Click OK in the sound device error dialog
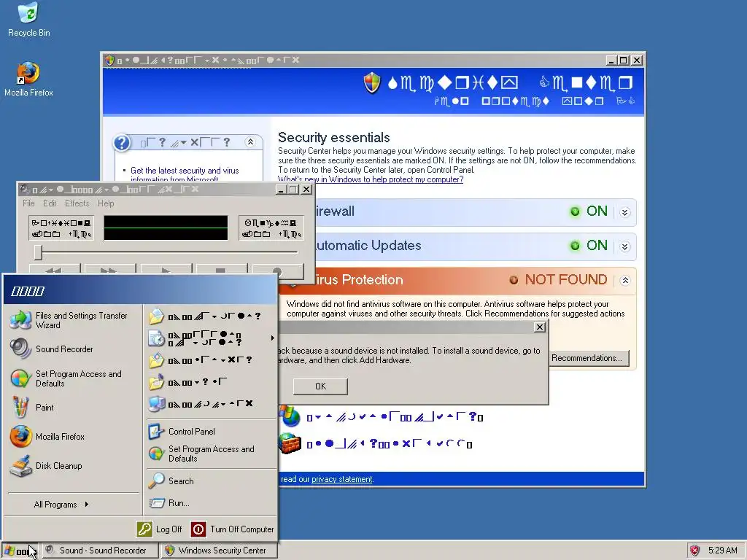The height and width of the screenshot is (560, 747). [x=320, y=386]
